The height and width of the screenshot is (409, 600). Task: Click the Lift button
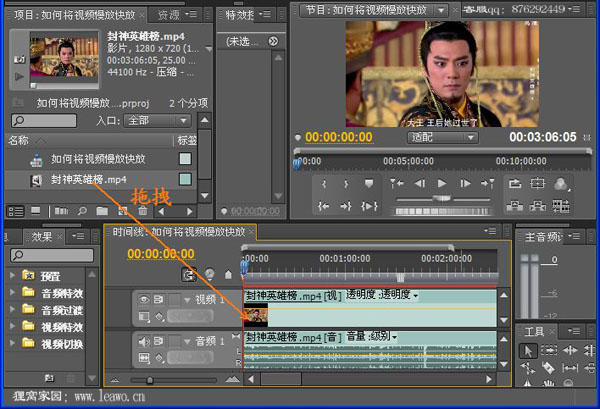[x=515, y=206]
